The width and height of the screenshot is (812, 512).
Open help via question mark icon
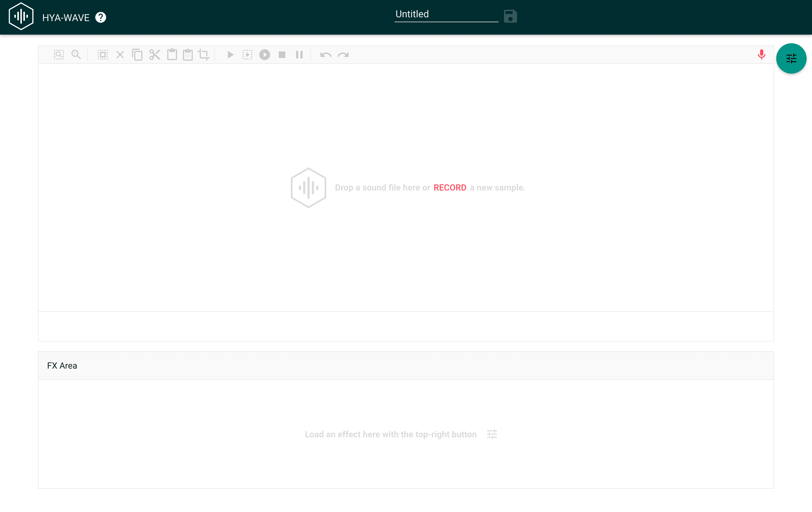[100, 18]
